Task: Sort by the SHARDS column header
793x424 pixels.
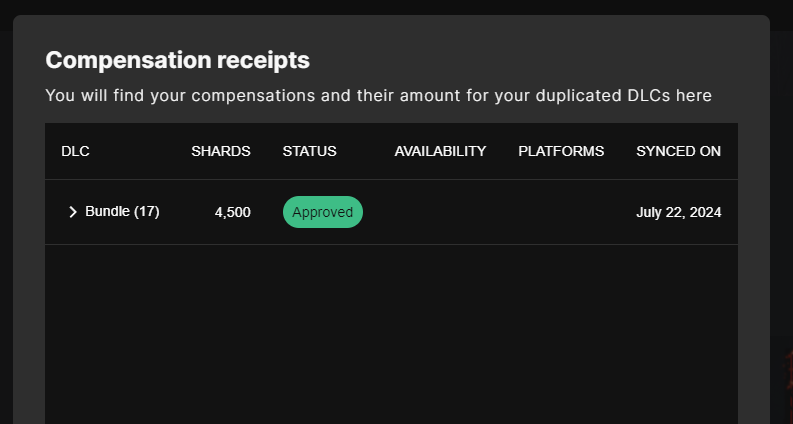Action: click(221, 151)
